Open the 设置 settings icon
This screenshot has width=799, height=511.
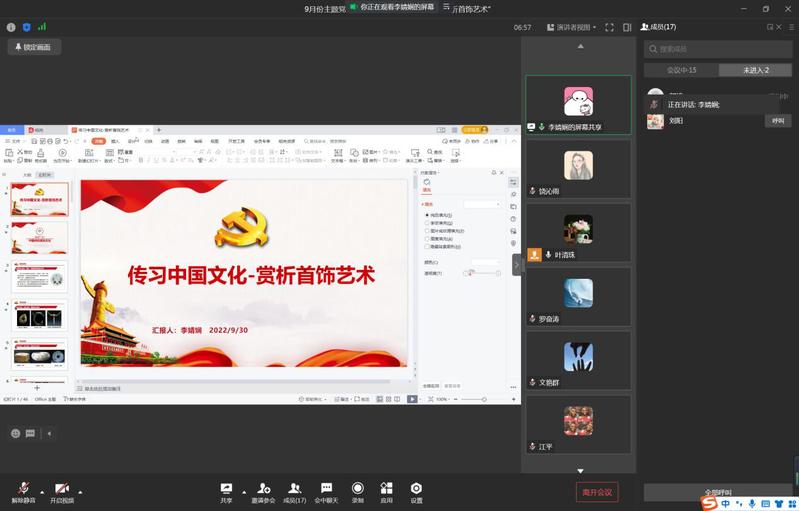click(x=416, y=488)
